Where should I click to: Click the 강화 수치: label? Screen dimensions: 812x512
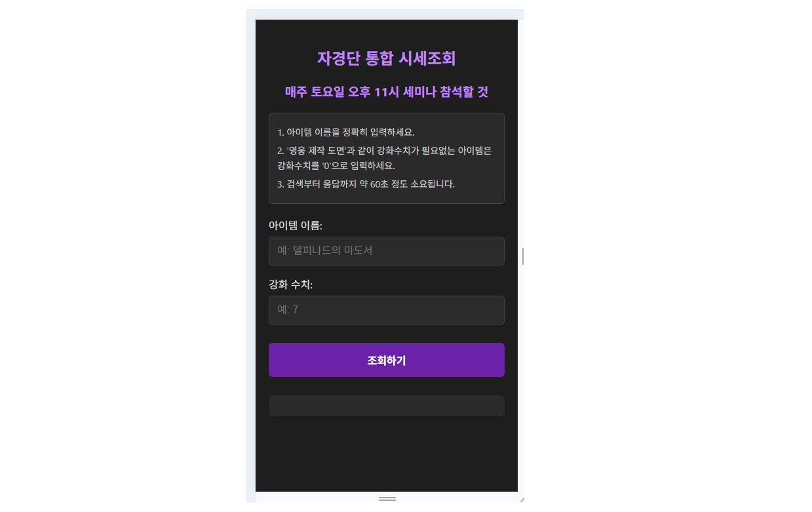pyautogui.click(x=291, y=285)
